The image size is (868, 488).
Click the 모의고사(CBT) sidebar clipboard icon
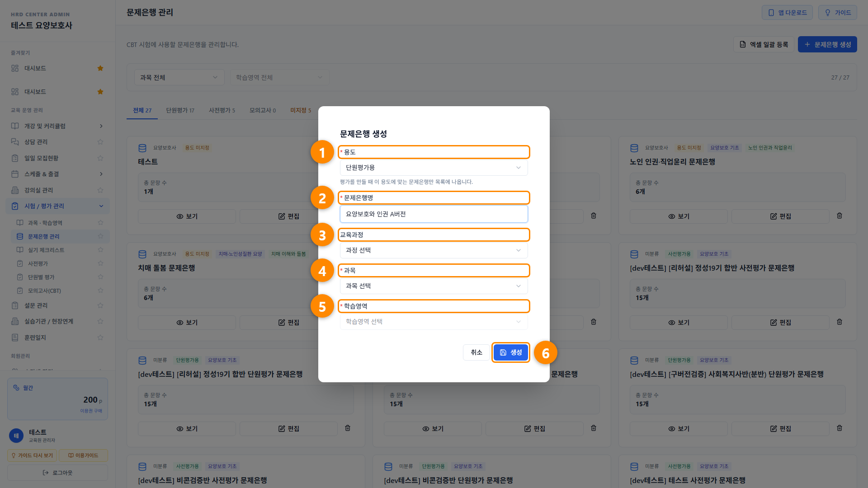click(20, 291)
